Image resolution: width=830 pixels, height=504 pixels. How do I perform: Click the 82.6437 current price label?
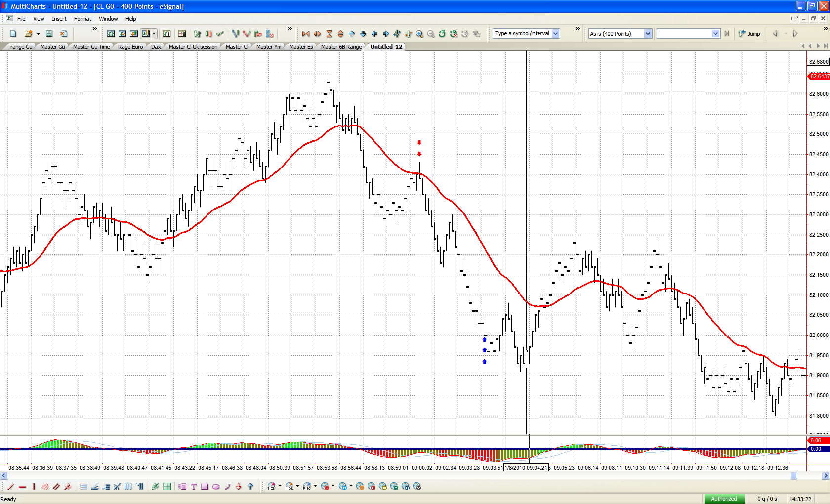tap(819, 76)
